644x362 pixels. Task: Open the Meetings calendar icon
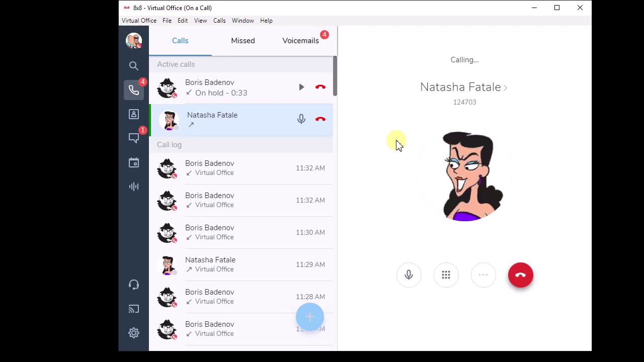133,162
